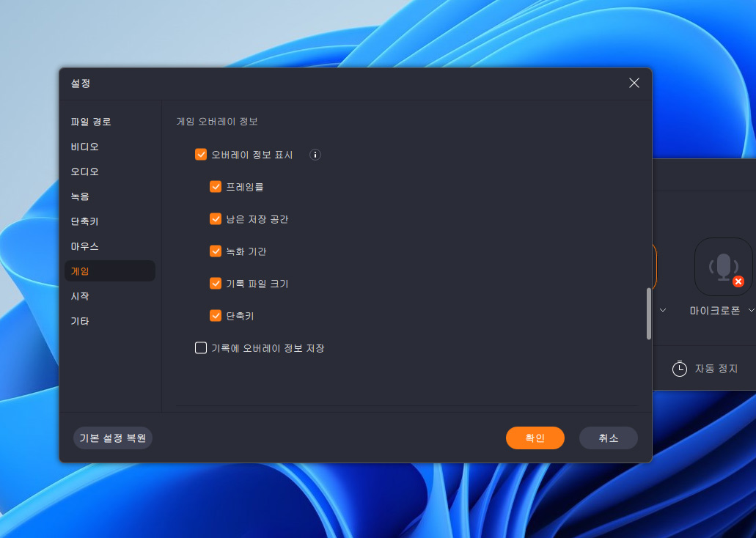
Task: Open the 오디오 settings section
Action: coord(85,172)
